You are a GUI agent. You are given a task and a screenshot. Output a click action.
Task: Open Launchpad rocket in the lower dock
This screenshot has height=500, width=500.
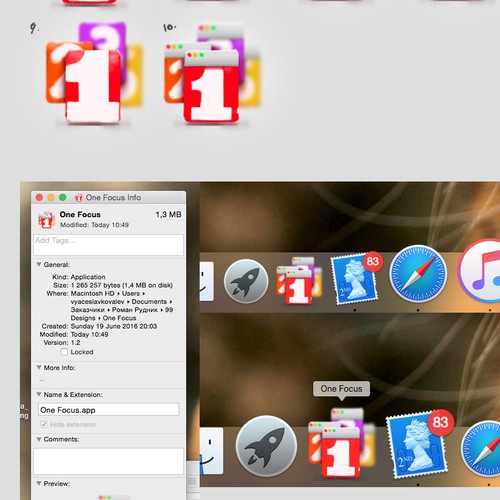click(x=266, y=446)
